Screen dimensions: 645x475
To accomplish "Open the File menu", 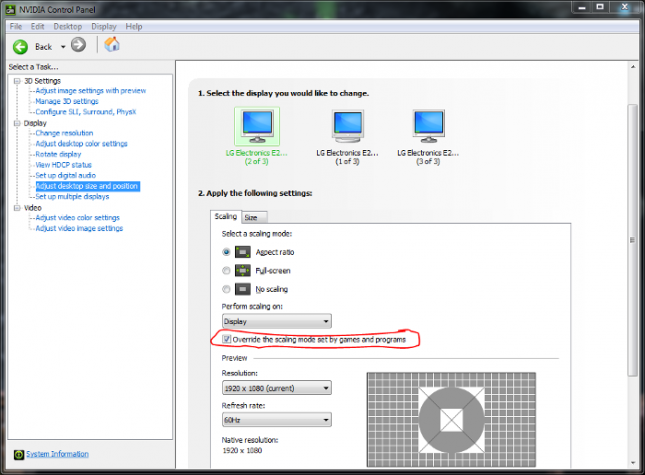I will (16, 26).
